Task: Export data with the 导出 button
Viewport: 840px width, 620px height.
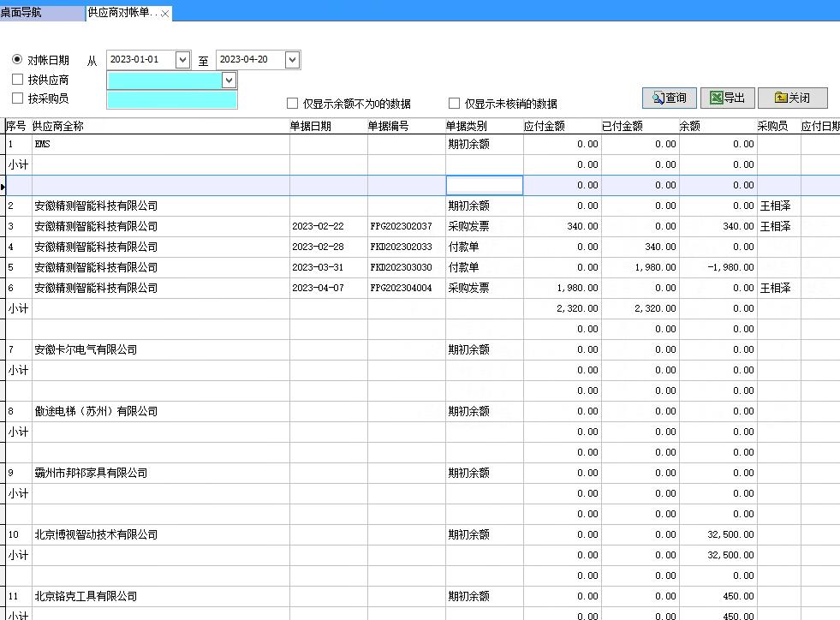Action: pos(727,98)
